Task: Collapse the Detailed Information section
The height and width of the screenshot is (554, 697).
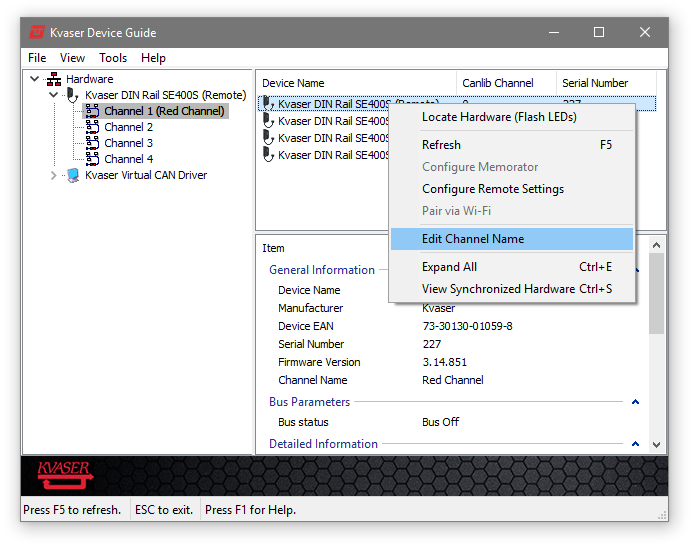Action: [x=635, y=444]
